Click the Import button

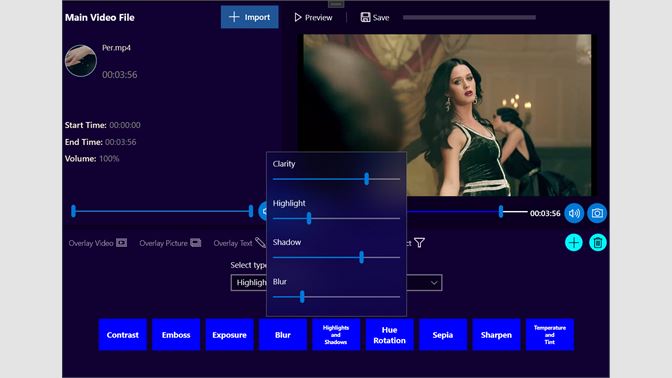coord(249,17)
